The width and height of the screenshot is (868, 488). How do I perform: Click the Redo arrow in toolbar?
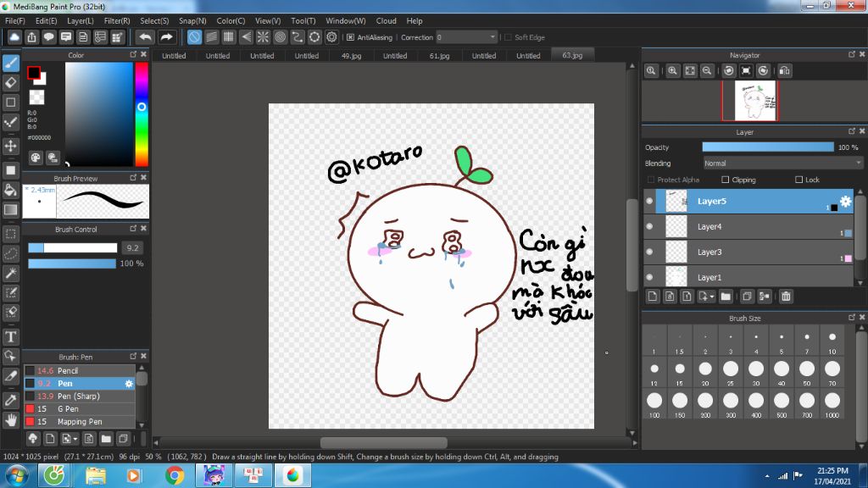pyautogui.click(x=166, y=37)
